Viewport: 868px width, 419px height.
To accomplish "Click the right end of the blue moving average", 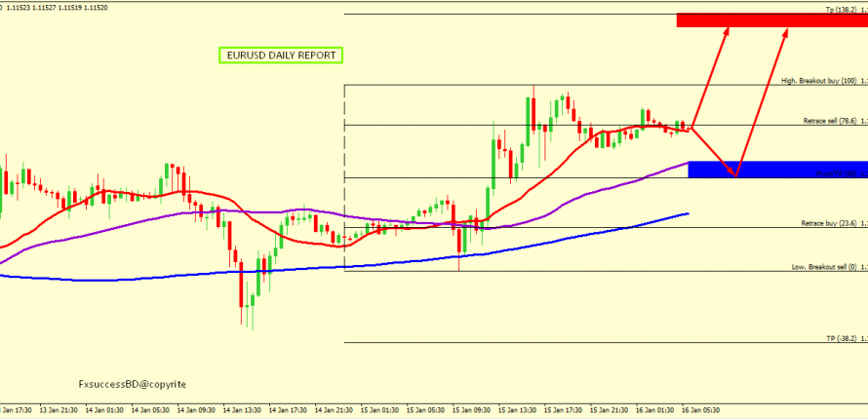I will click(688, 213).
